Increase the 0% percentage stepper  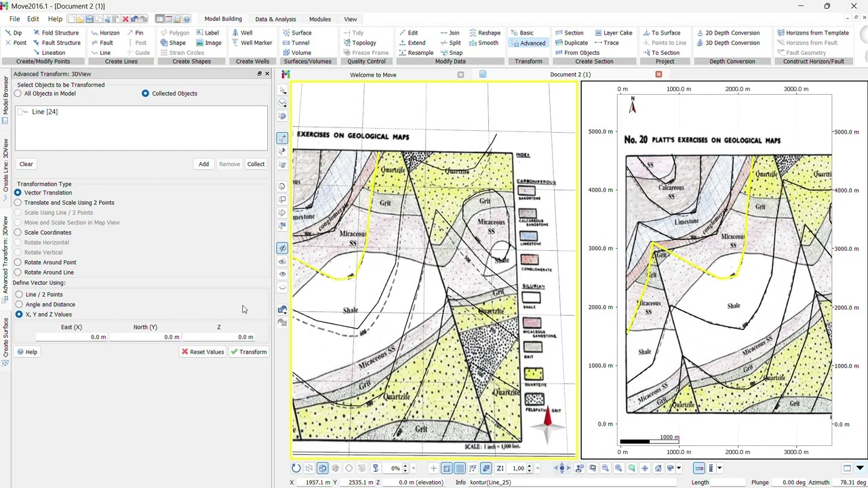pyautogui.click(x=405, y=466)
